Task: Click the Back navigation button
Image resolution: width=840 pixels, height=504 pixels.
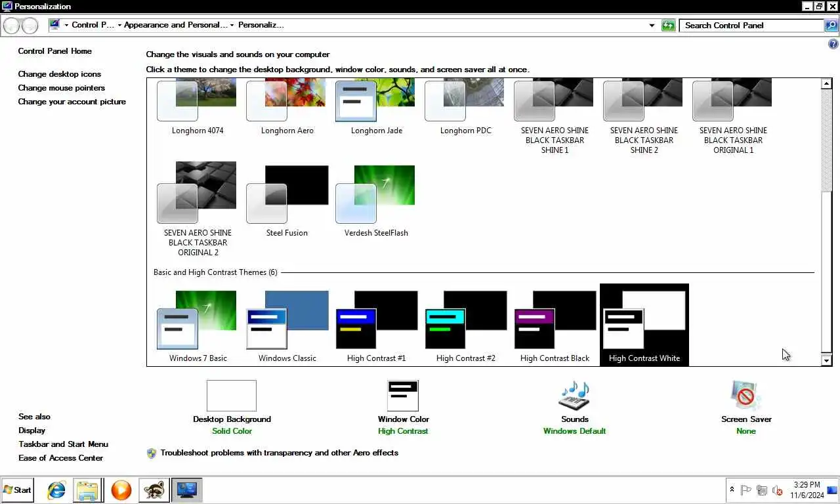Action: 12,26
